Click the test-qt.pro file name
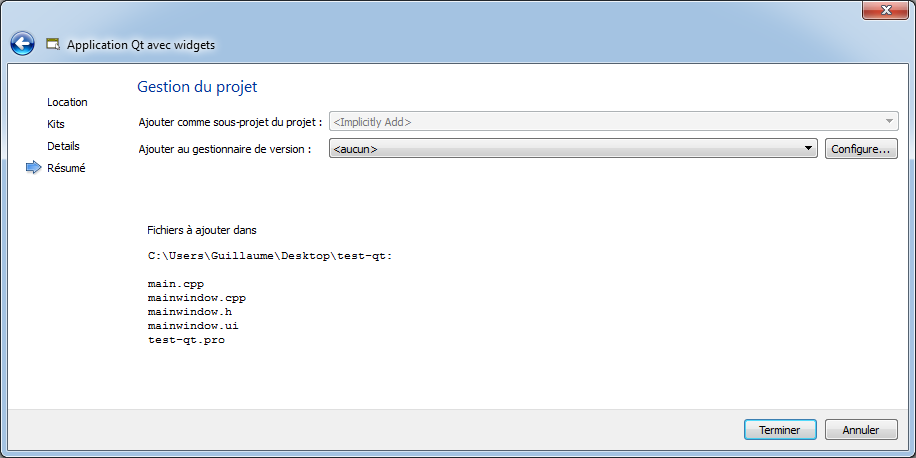The image size is (916, 458). [186, 340]
